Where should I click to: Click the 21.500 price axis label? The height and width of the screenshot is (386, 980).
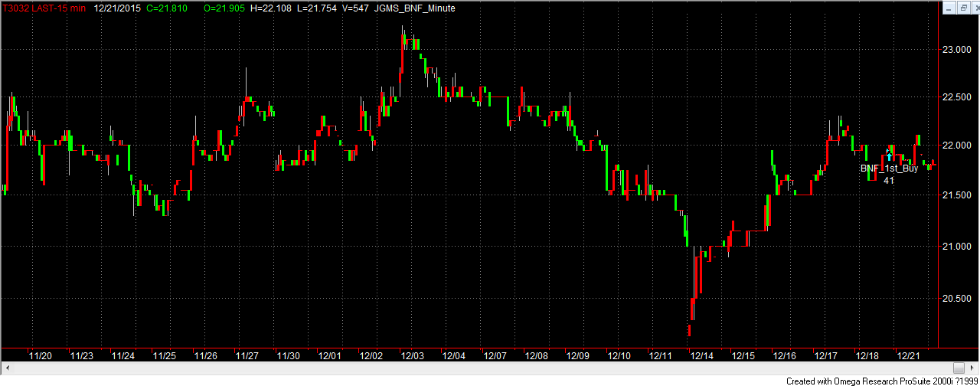[957, 195]
